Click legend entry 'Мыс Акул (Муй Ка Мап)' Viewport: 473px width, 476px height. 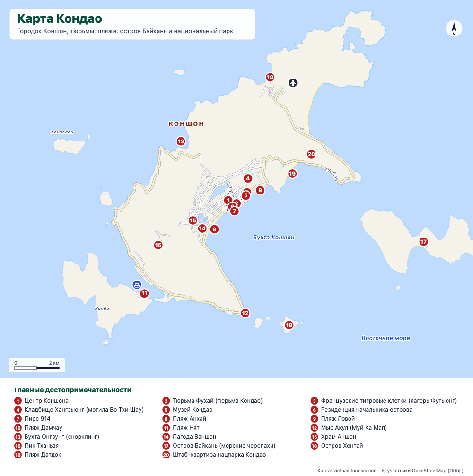349,428
